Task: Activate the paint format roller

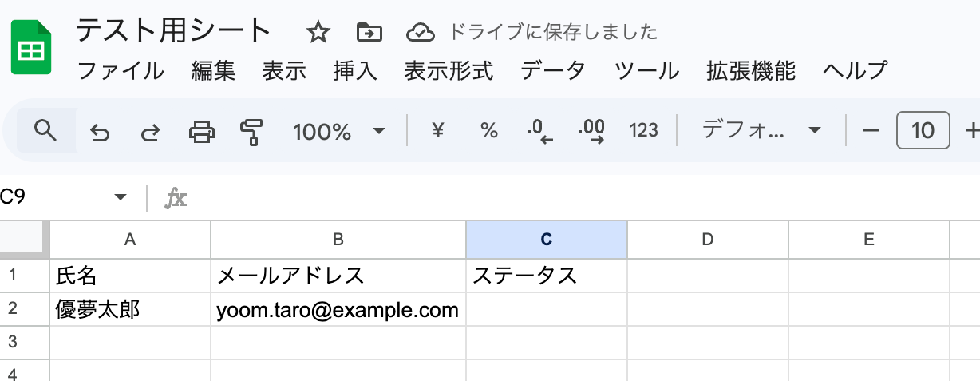Action: pyautogui.click(x=251, y=131)
